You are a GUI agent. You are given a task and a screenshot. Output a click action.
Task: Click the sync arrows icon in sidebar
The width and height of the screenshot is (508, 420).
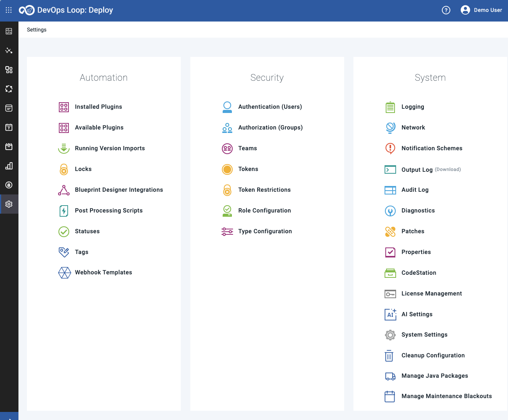(x=9, y=89)
